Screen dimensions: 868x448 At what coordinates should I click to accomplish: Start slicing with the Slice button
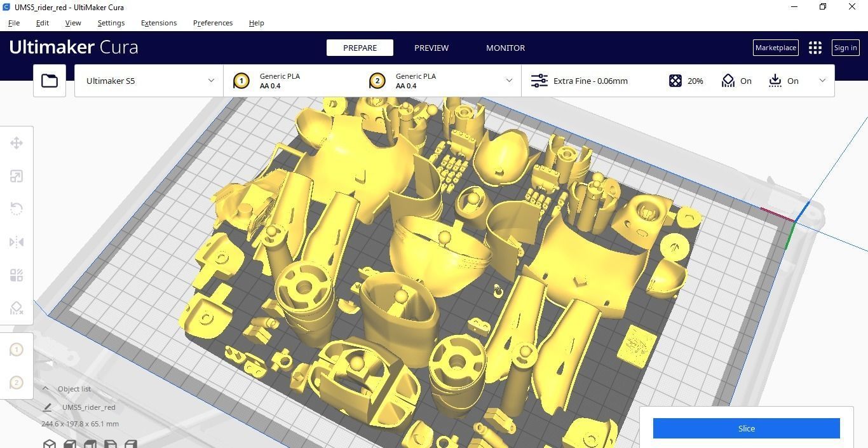tap(747, 428)
